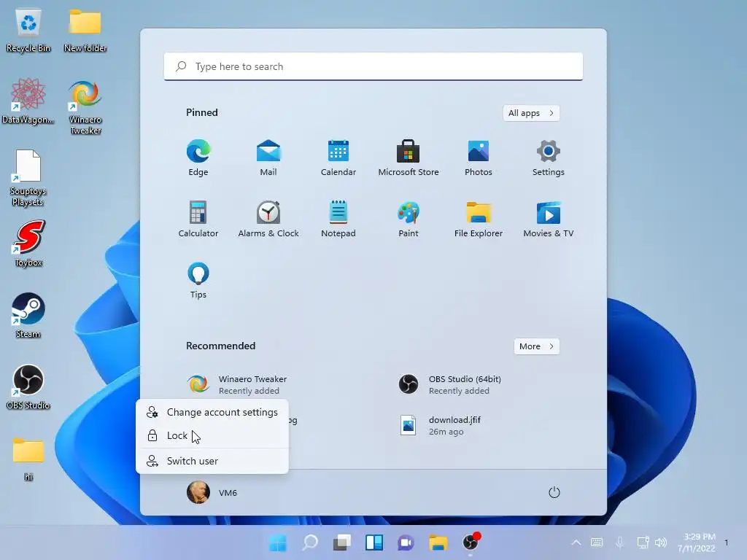Open File Explorer on the taskbar
The image size is (747, 560).
pos(438,542)
